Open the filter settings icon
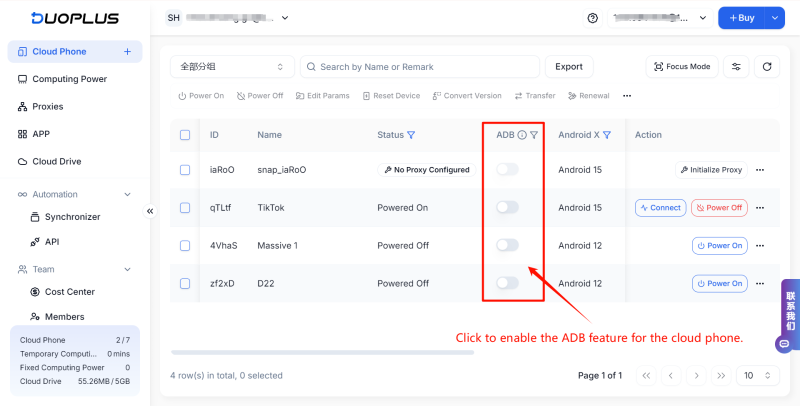The height and width of the screenshot is (406, 800). click(x=737, y=67)
